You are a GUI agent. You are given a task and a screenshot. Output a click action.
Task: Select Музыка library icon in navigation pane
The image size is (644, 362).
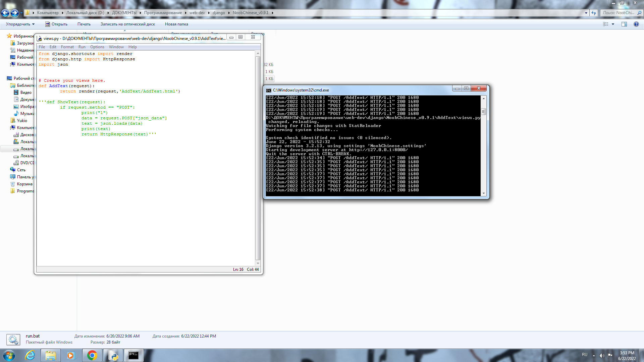[x=16, y=113]
